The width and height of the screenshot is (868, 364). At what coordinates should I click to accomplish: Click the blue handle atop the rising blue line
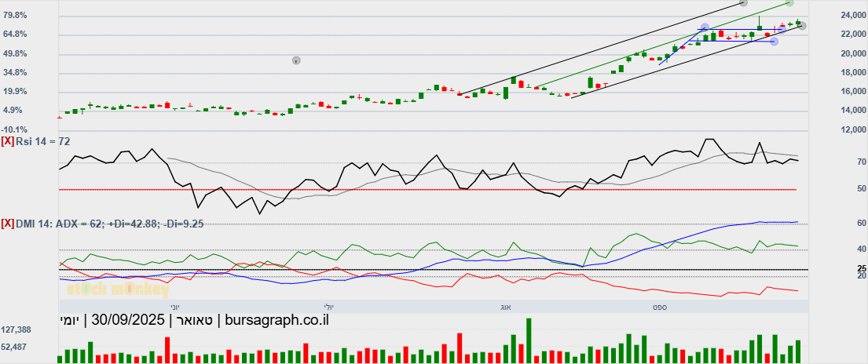[705, 27]
